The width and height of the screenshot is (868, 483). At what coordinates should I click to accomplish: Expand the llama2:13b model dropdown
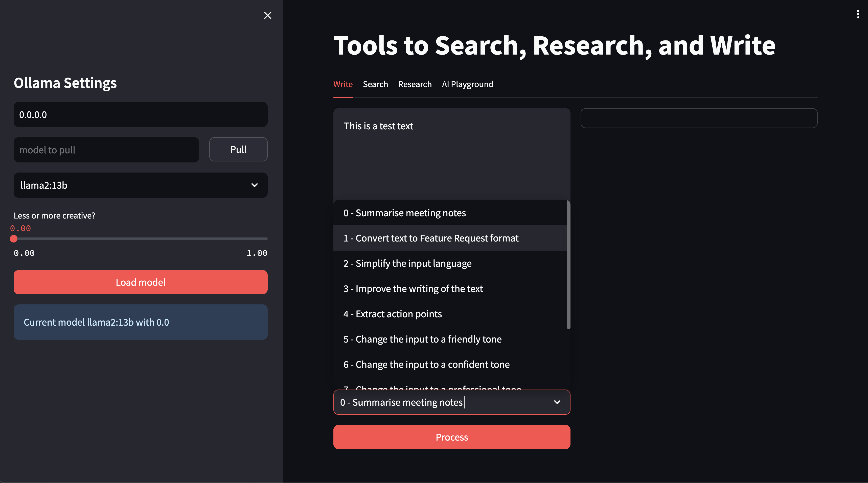pyautogui.click(x=141, y=185)
